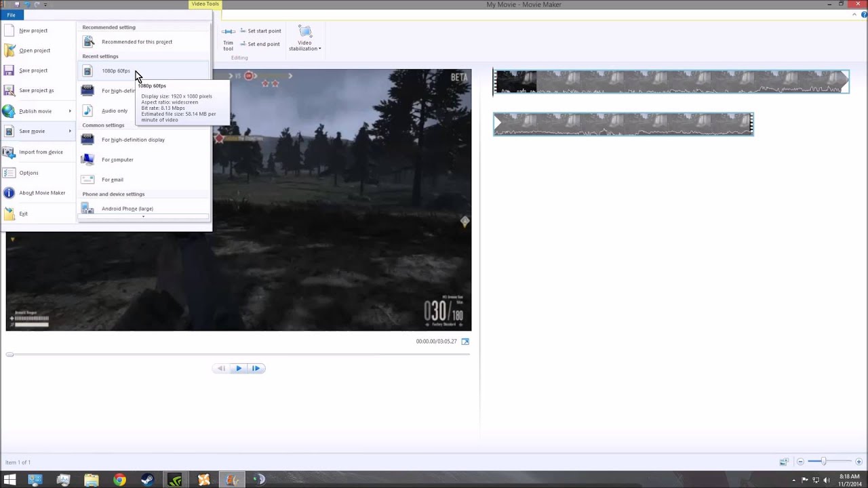This screenshot has height=488, width=868.
Task: Expand the Publish movie submenu
Action: [38, 111]
